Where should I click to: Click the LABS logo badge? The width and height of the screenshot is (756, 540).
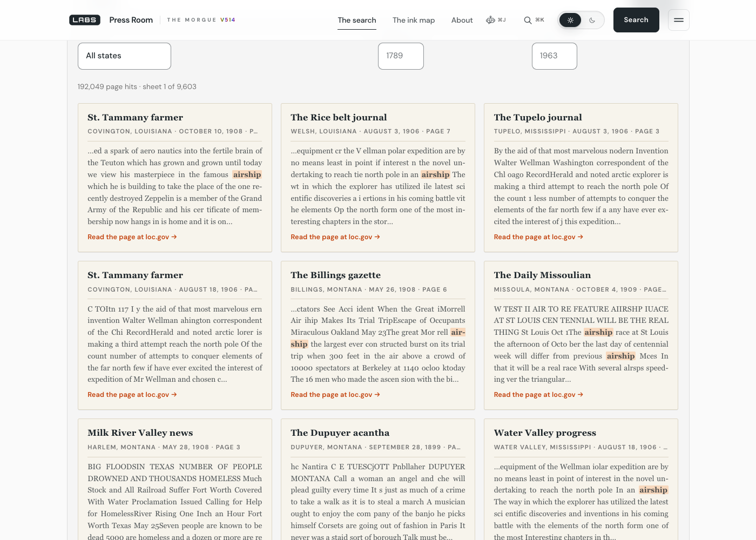[x=85, y=20]
